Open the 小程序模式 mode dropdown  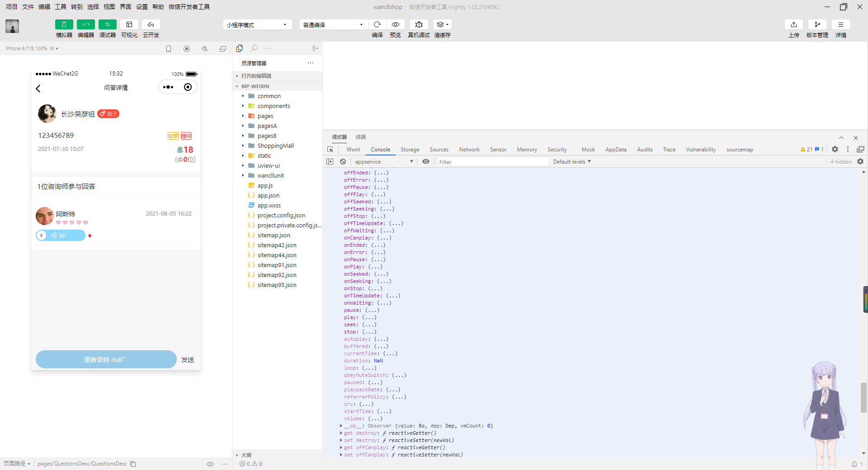(x=257, y=25)
